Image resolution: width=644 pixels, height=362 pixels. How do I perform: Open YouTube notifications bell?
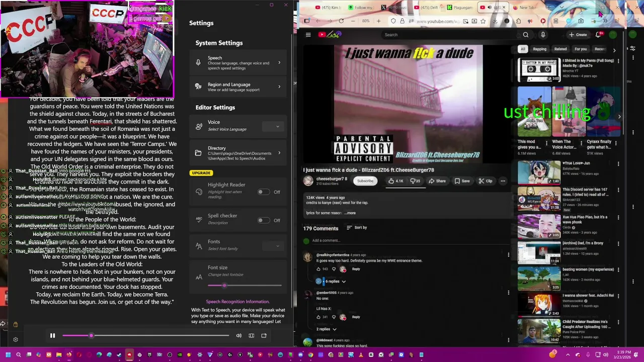point(598,35)
